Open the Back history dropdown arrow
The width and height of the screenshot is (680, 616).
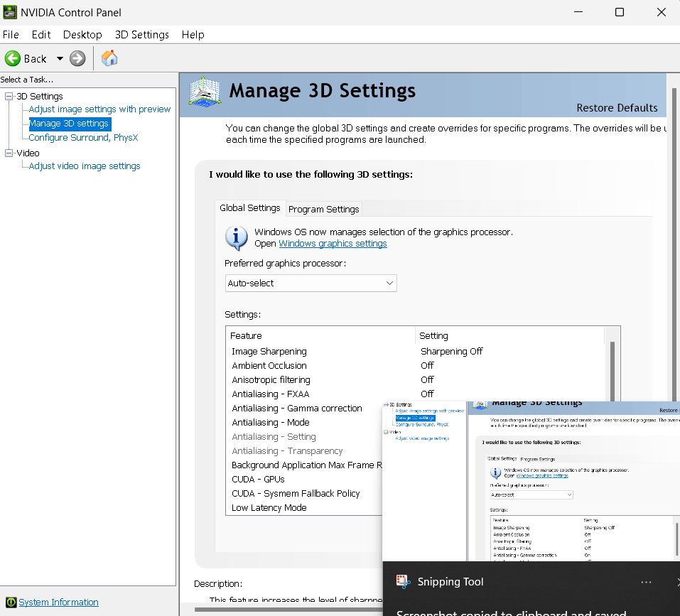click(x=60, y=58)
